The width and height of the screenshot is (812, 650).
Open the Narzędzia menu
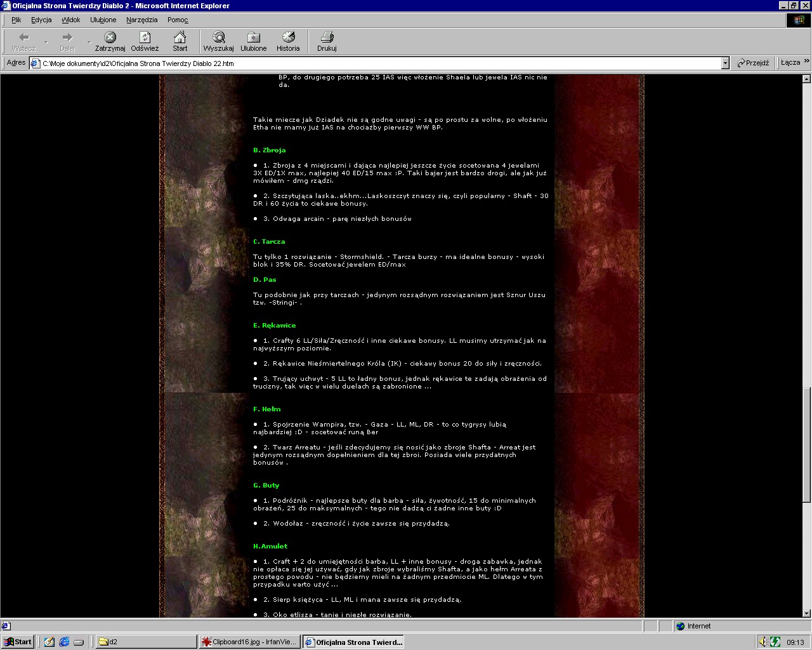pos(141,20)
